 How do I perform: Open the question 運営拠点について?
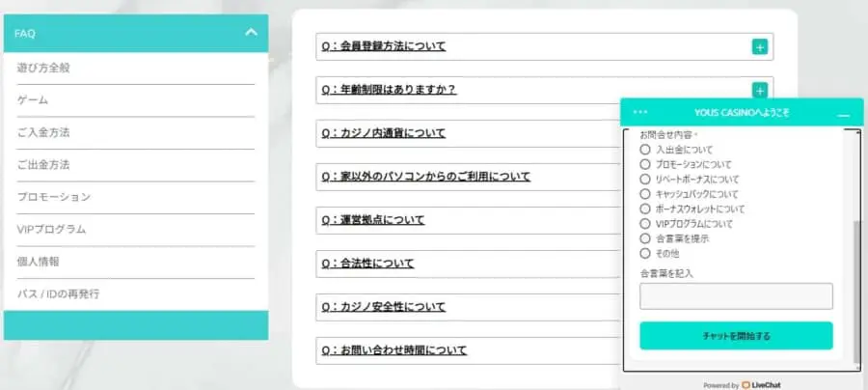coord(373,220)
